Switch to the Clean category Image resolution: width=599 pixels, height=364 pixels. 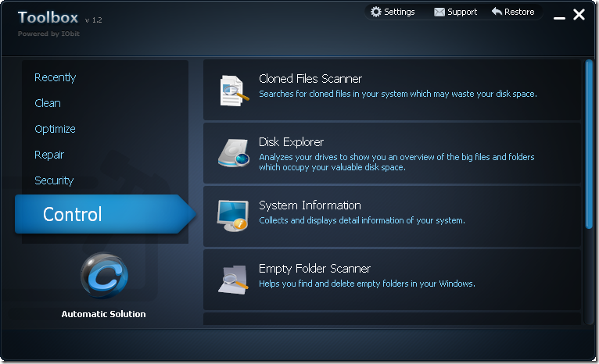coord(48,103)
